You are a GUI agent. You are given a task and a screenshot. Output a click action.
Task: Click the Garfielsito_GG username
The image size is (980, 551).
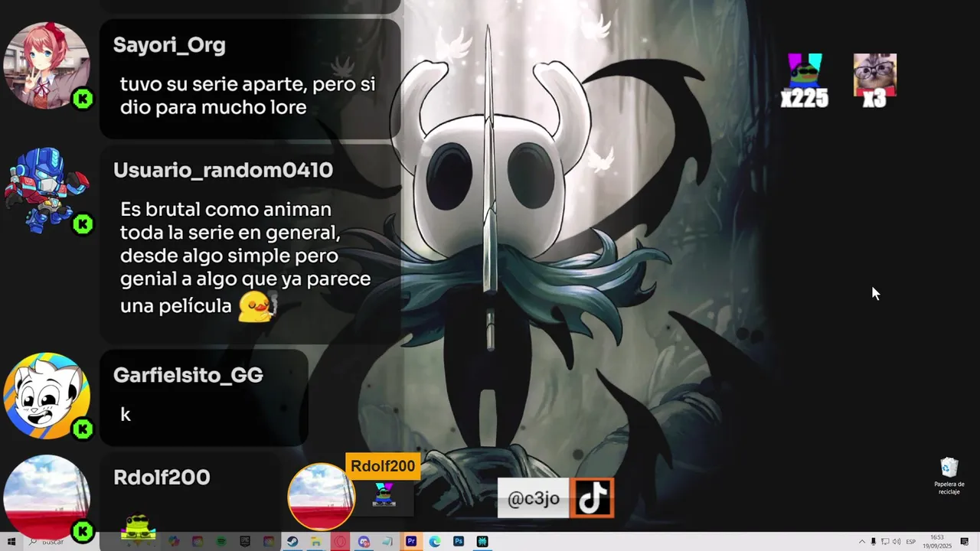(188, 375)
